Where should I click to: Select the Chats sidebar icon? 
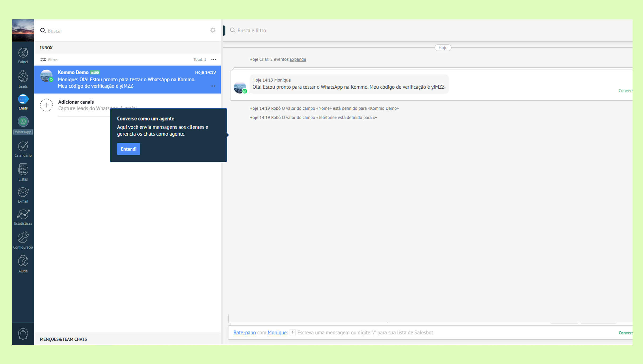(23, 99)
